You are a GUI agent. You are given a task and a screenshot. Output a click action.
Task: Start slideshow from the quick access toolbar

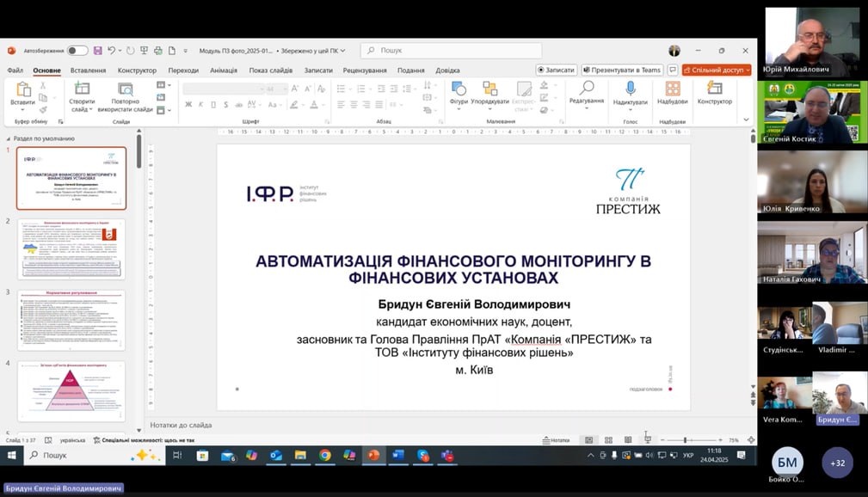coord(144,51)
